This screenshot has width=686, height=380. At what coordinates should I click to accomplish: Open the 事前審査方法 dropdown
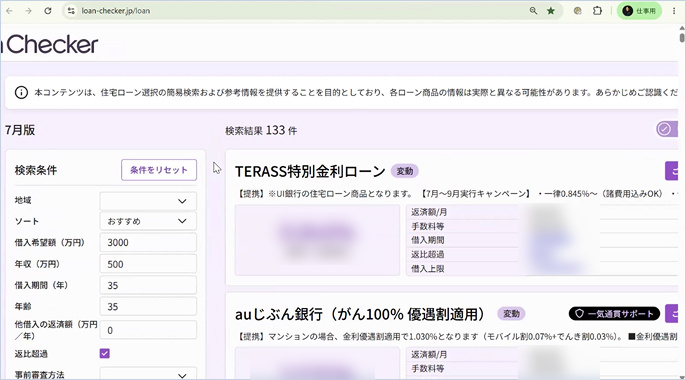point(148,374)
